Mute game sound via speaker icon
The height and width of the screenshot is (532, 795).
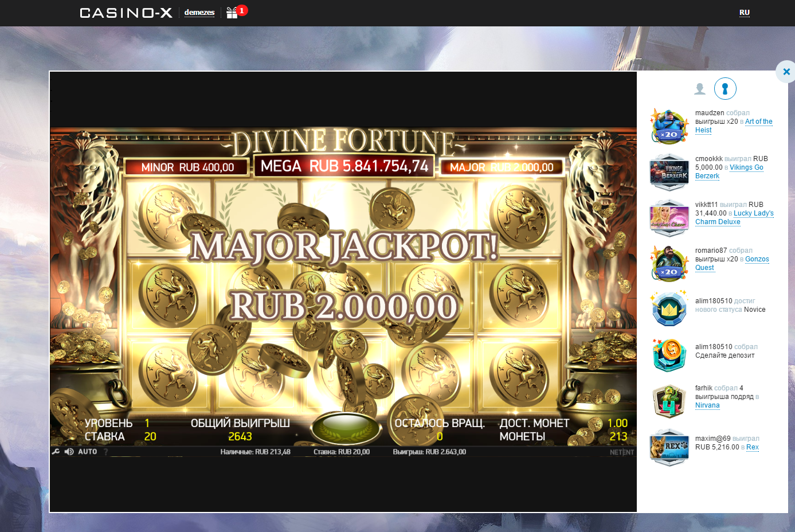(x=69, y=452)
